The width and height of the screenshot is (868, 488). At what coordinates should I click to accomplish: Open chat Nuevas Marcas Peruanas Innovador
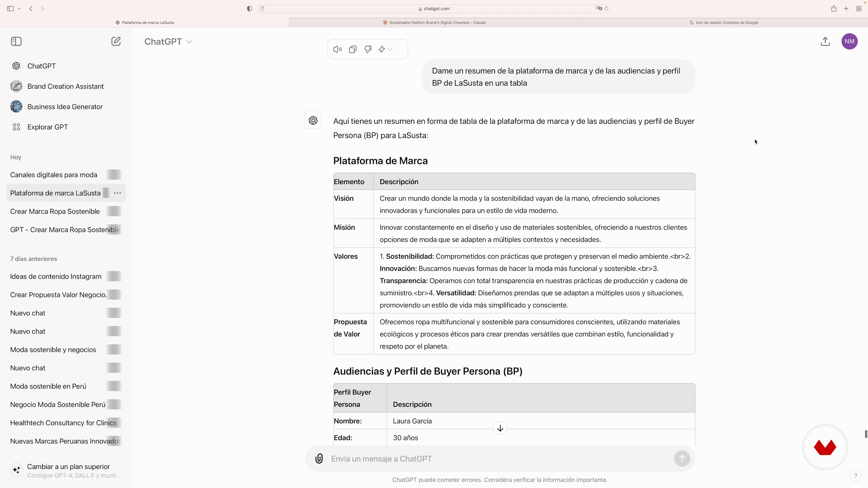(66, 441)
